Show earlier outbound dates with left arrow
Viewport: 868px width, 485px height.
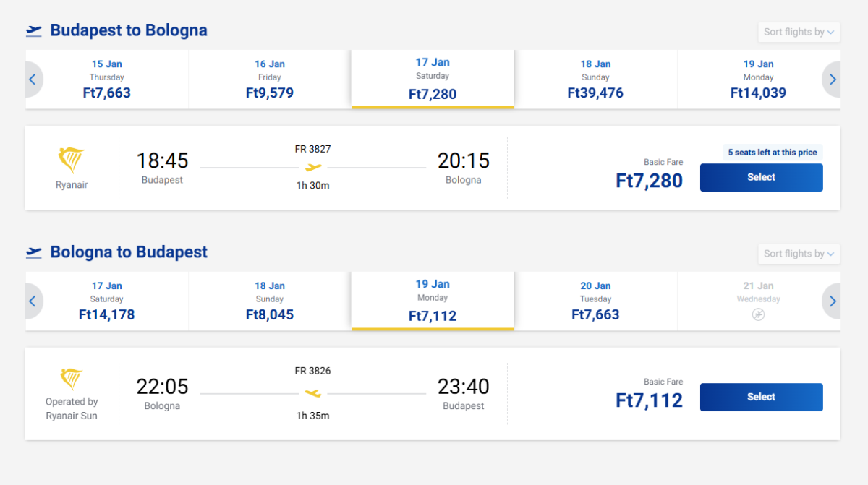click(x=33, y=80)
